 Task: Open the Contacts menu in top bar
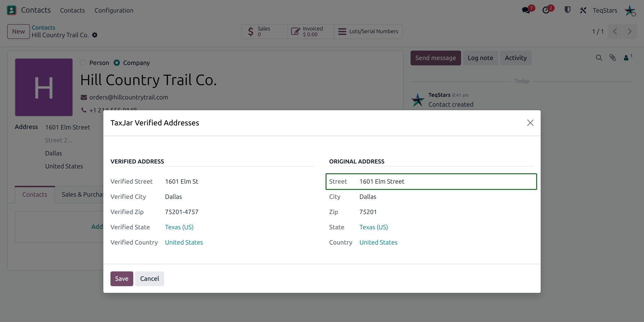tap(72, 10)
